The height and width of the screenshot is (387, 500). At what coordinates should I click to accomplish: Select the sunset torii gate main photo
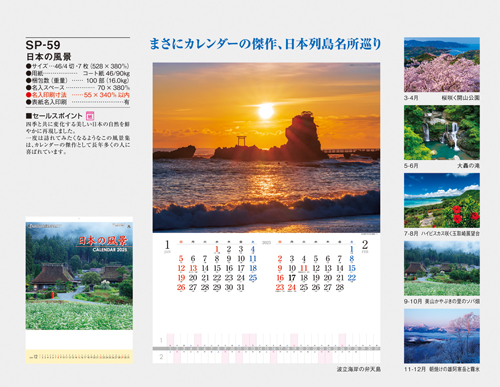[x=266, y=147]
